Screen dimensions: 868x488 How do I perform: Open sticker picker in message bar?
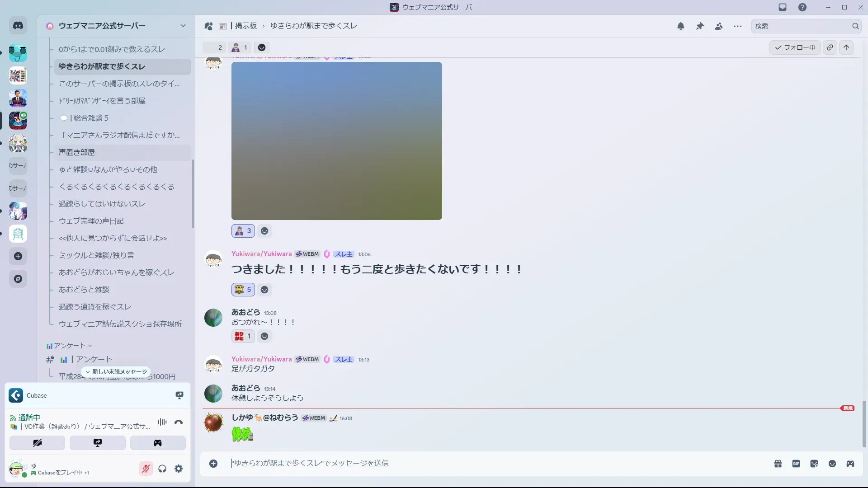pyautogui.click(x=814, y=464)
